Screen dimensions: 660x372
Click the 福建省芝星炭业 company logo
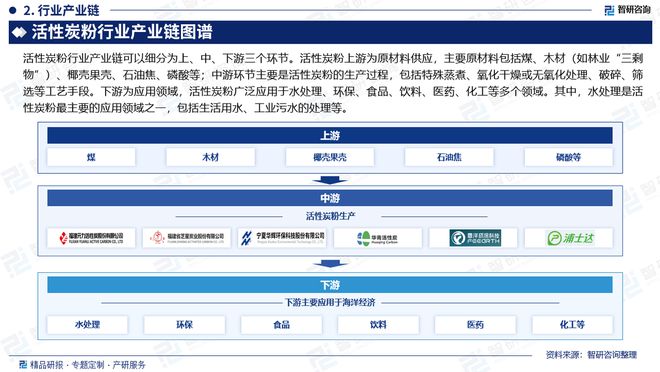(x=186, y=238)
